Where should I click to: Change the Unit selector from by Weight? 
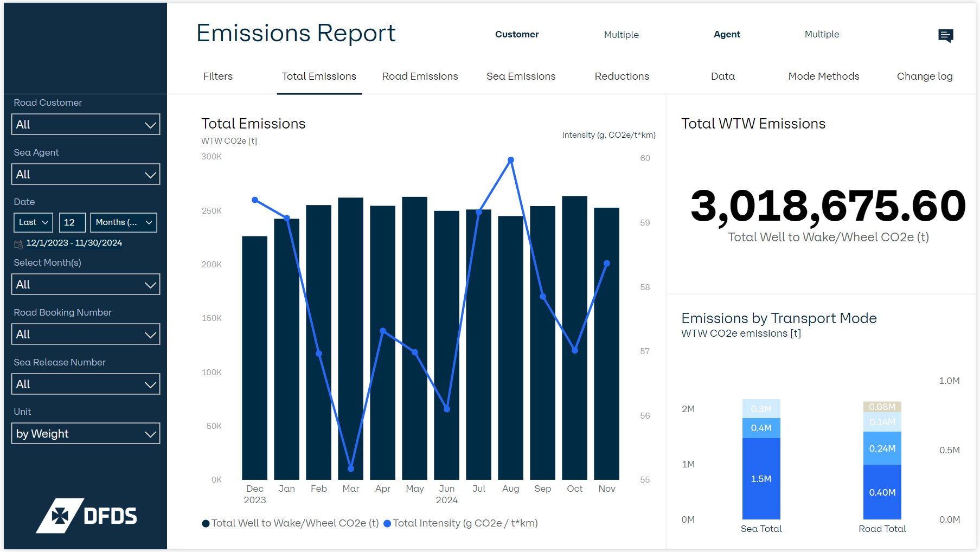tap(85, 433)
